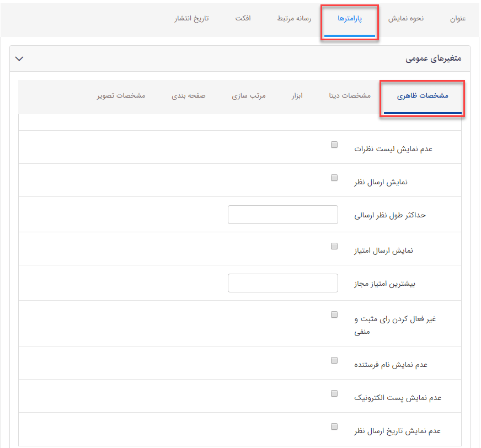This screenshot has width=481, height=448.
Task: Open the مشخصات دیتا sub-tab
Action: (348, 95)
